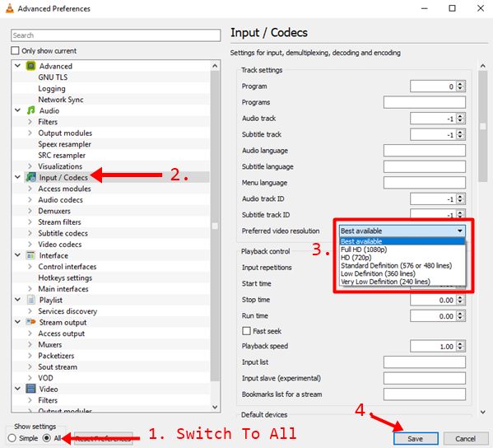Click the Programs text field
This screenshot has width=493, height=448.
[425, 102]
